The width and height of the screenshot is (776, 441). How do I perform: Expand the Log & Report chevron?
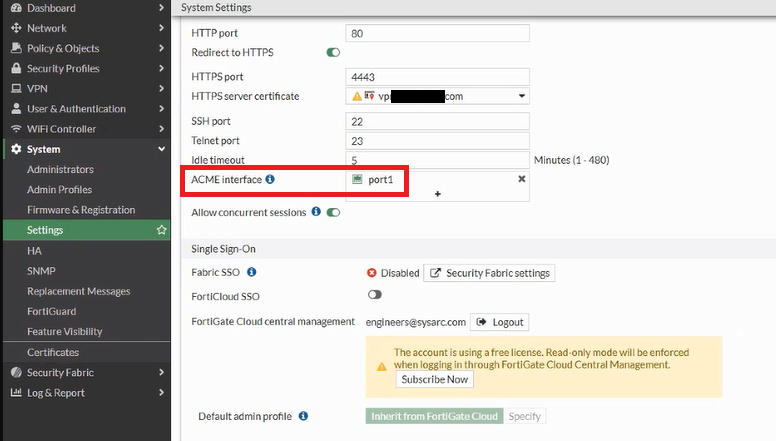click(x=161, y=392)
